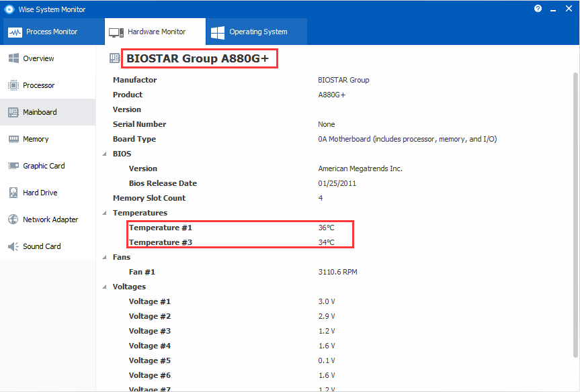Click the Voltage #6 label
580x392 pixels.
(x=150, y=375)
